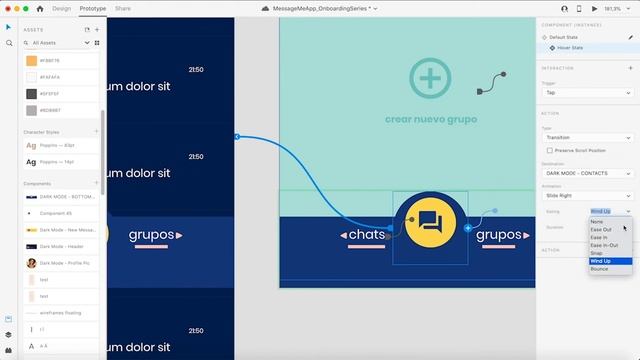
Task: Select the A A text component
Action: click(x=61, y=346)
